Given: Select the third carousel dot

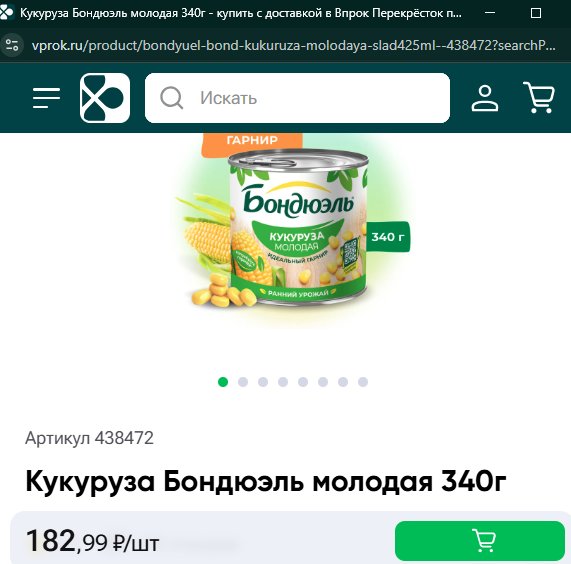Looking at the screenshot, I should point(263,382).
